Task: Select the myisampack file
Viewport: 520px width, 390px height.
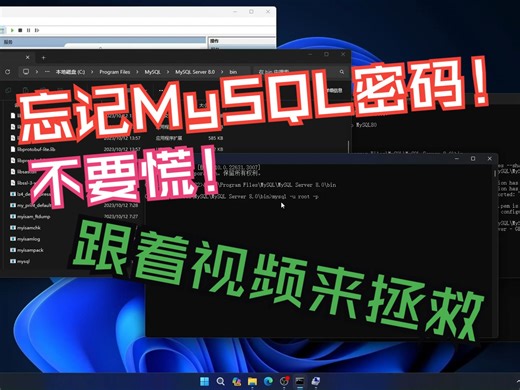Action: pyautogui.click(x=30, y=250)
